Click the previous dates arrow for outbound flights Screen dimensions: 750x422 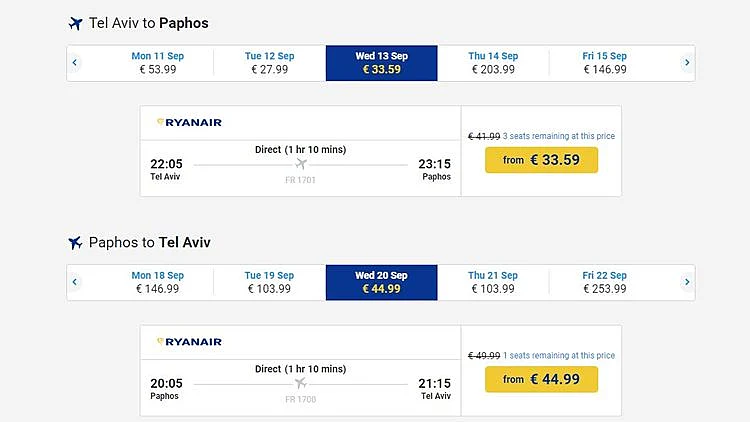click(x=75, y=63)
